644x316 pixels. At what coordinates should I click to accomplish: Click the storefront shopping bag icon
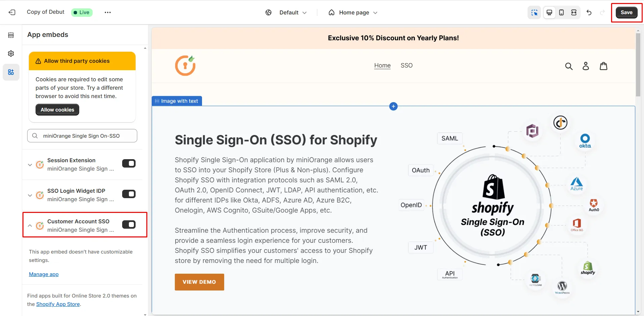point(603,66)
